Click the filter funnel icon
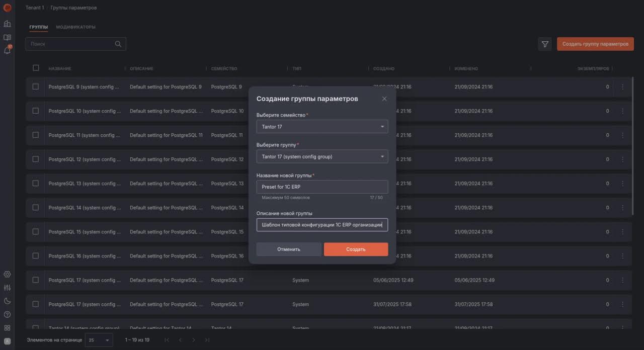The image size is (644, 350). coord(544,44)
